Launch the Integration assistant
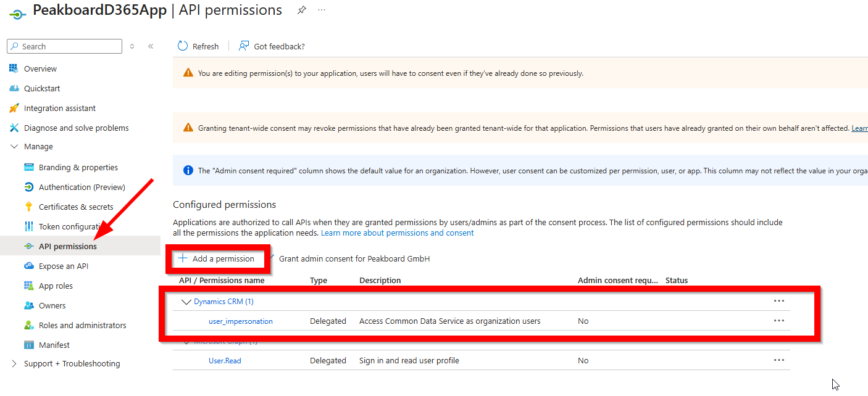 59,107
